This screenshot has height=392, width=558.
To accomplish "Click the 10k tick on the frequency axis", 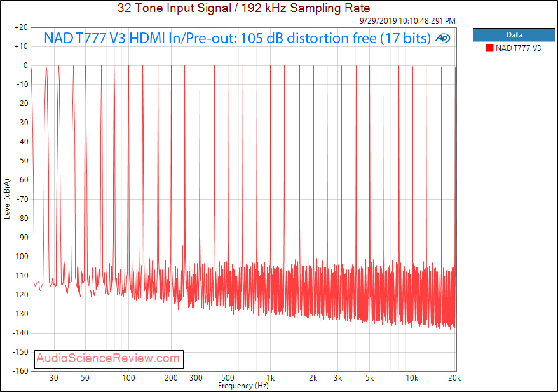I will tap(412, 378).
